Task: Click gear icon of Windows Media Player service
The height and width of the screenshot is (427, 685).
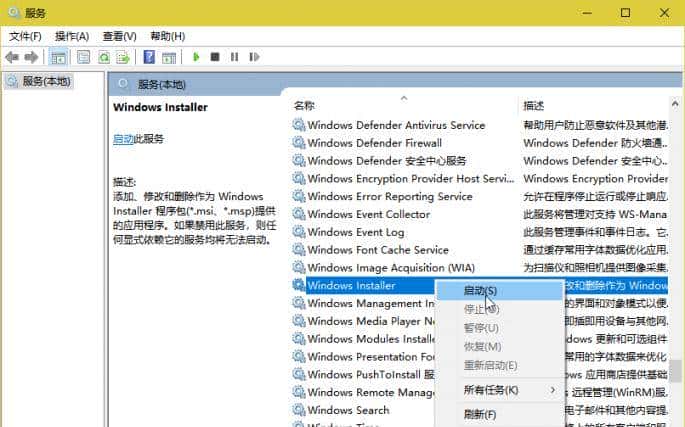Action: [x=299, y=321]
